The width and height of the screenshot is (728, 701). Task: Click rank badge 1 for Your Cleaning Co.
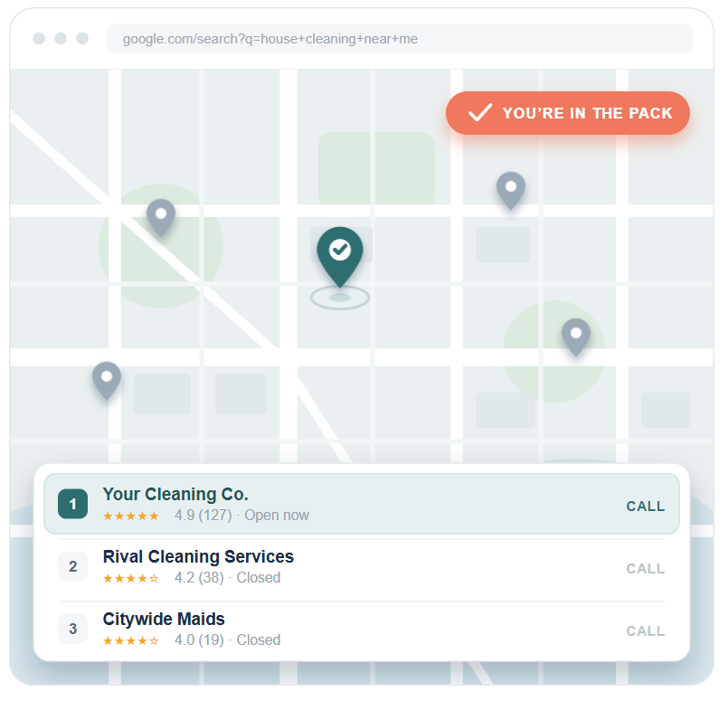click(73, 504)
